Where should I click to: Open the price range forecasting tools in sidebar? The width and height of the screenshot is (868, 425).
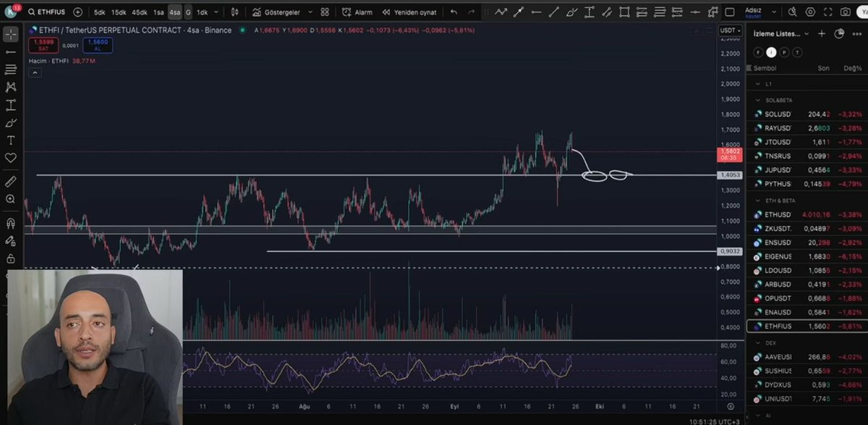(11, 105)
